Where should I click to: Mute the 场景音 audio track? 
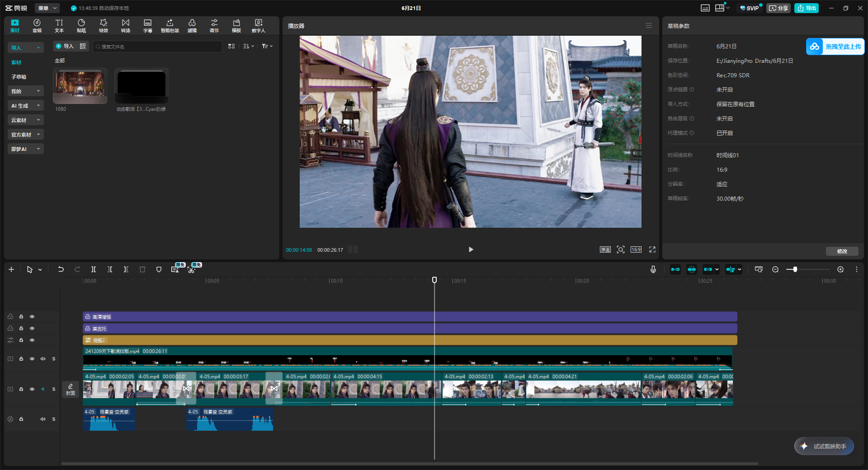click(43, 419)
